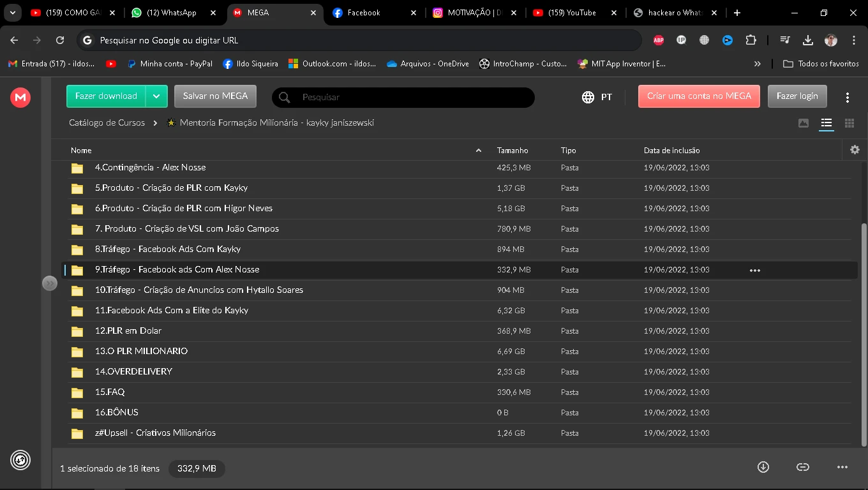Viewport: 868px width, 490px height.
Task: Click the transfers icon in sidebar
Action: point(20,459)
